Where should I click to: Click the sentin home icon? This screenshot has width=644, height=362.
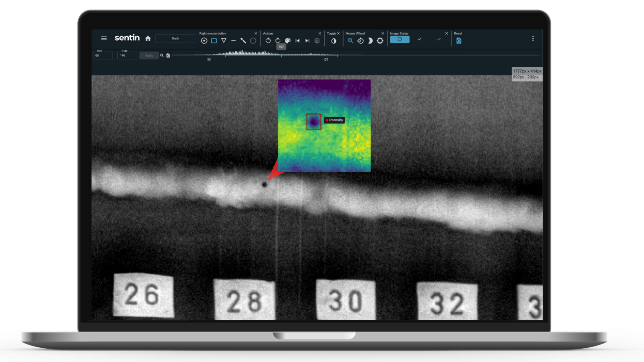point(148,39)
